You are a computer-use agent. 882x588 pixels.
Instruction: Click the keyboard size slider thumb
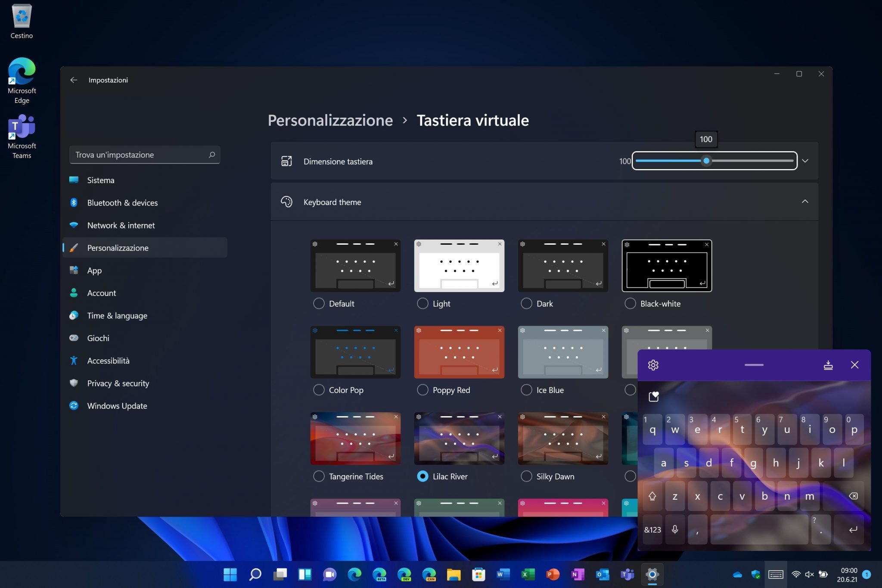pyautogui.click(x=706, y=161)
